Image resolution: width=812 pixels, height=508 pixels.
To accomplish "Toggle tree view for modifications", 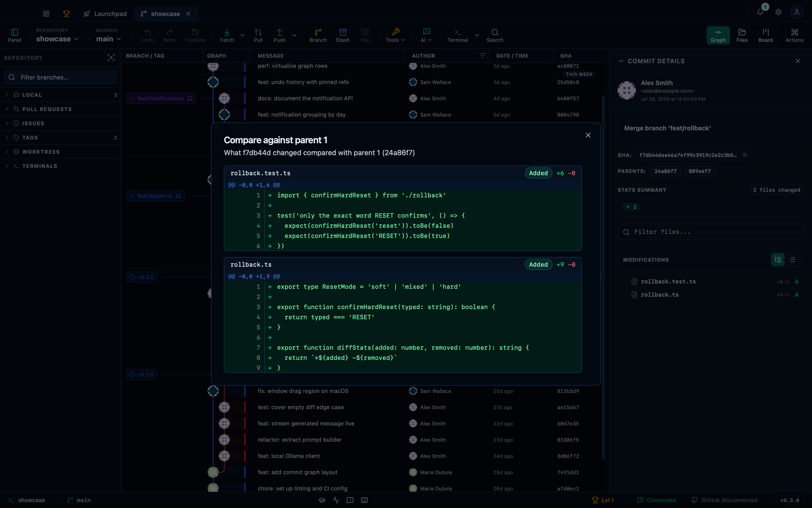I will (778, 259).
